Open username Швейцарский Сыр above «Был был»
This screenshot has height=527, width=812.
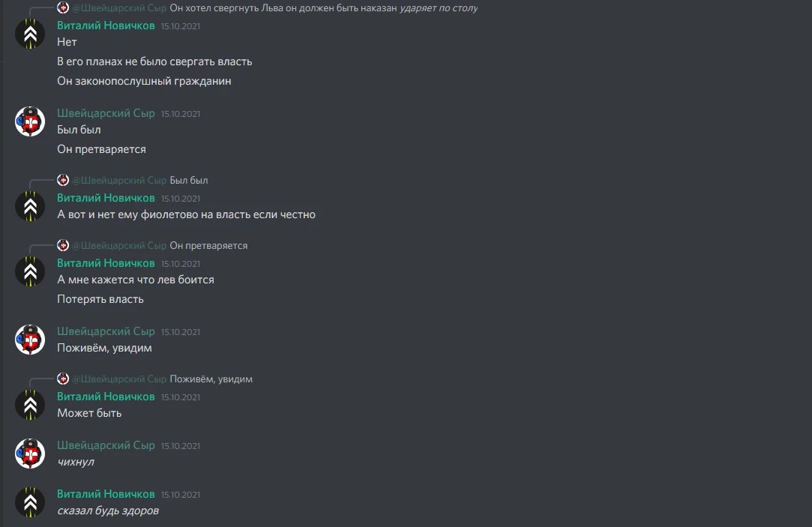(106, 113)
